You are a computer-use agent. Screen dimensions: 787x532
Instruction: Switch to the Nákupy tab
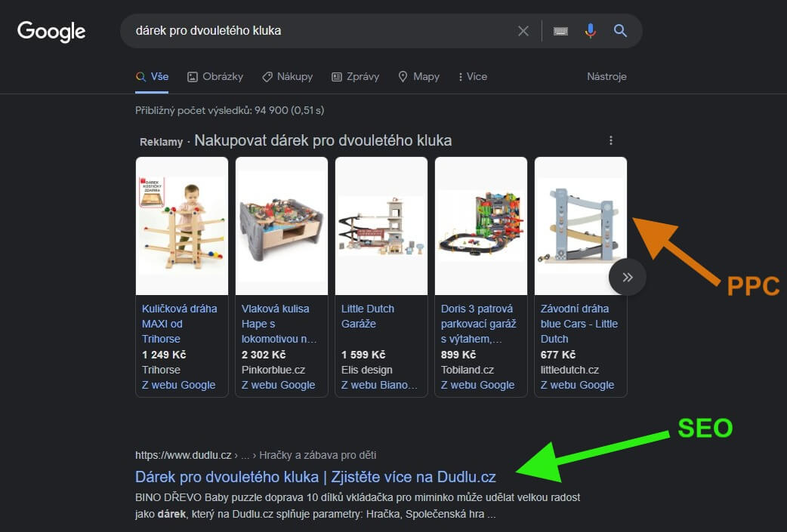(288, 77)
